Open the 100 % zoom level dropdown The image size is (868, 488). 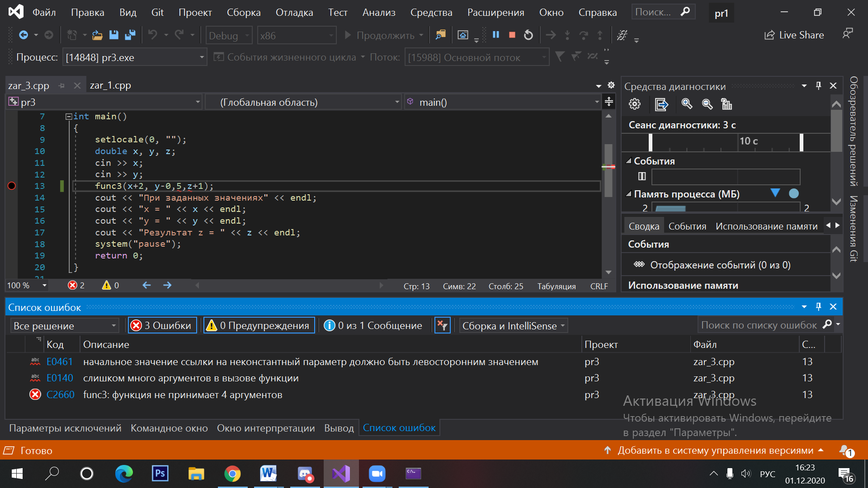27,285
